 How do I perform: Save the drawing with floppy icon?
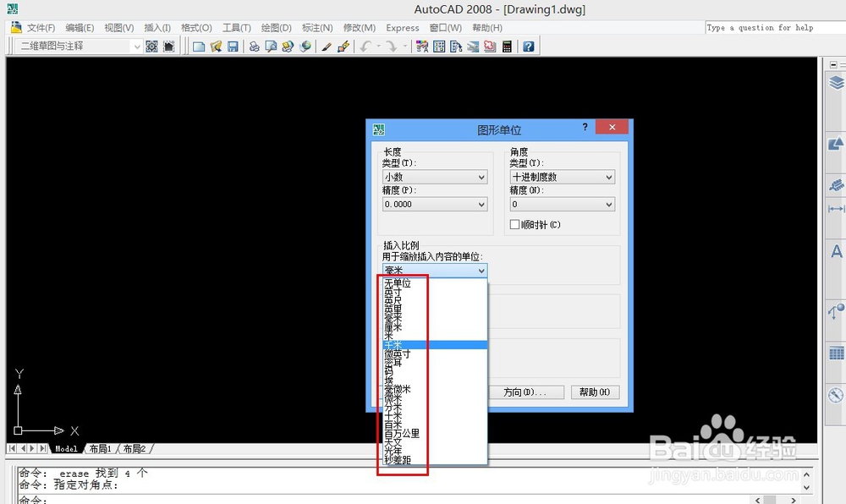click(x=233, y=47)
